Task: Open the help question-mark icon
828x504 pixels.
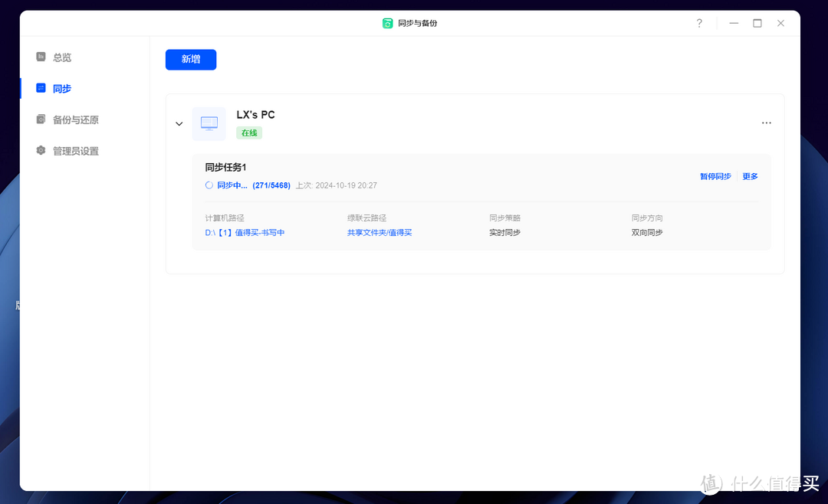Action: coord(698,23)
